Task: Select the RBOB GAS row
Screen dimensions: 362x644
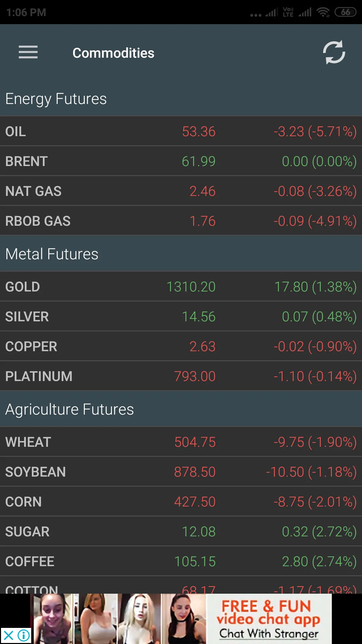Action: [181, 221]
